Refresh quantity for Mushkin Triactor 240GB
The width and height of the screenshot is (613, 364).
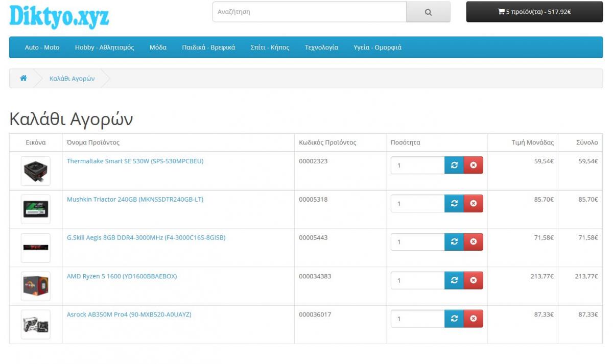[x=454, y=203]
